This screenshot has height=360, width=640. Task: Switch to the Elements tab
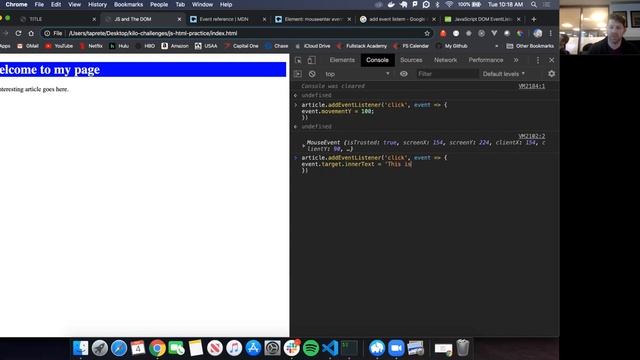point(342,60)
